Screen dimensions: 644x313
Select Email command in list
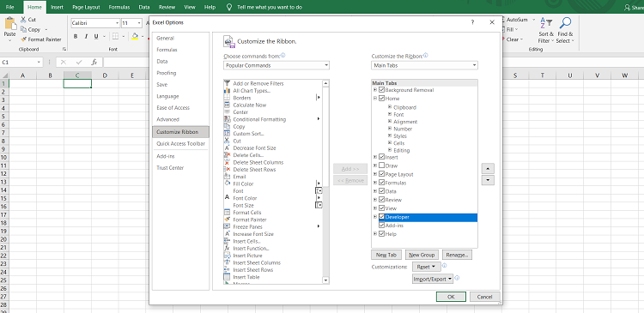point(272,177)
